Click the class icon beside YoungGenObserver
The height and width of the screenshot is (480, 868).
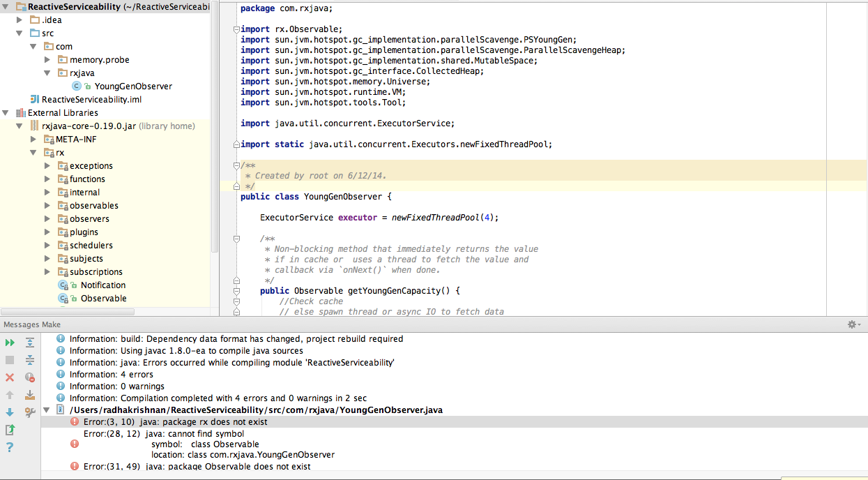(76, 87)
